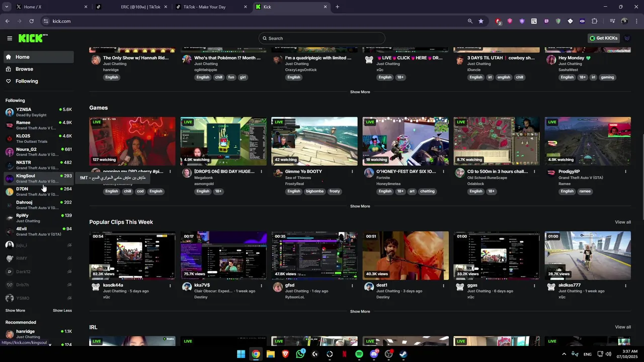Play the dest1 clip thumbnail
Screen dimensions: 644x362
406,255
